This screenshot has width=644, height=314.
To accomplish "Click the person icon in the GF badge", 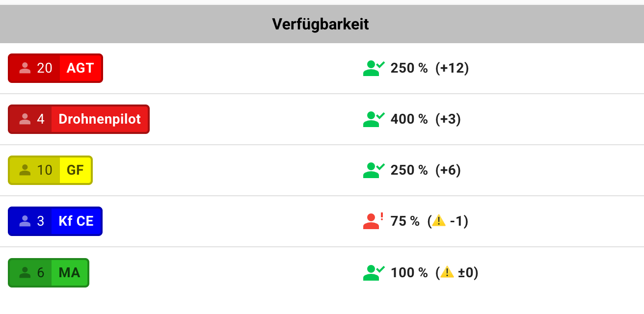I will 25,170.
